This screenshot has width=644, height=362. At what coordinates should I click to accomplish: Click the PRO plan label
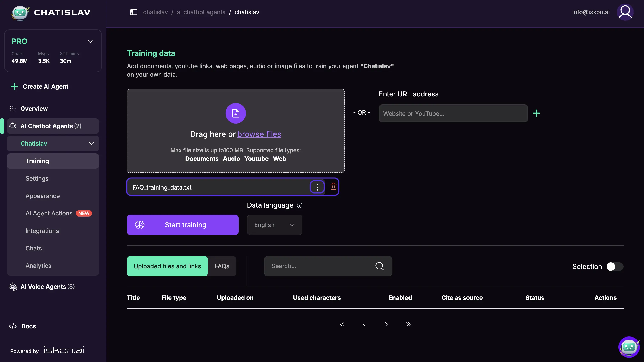coord(19,41)
